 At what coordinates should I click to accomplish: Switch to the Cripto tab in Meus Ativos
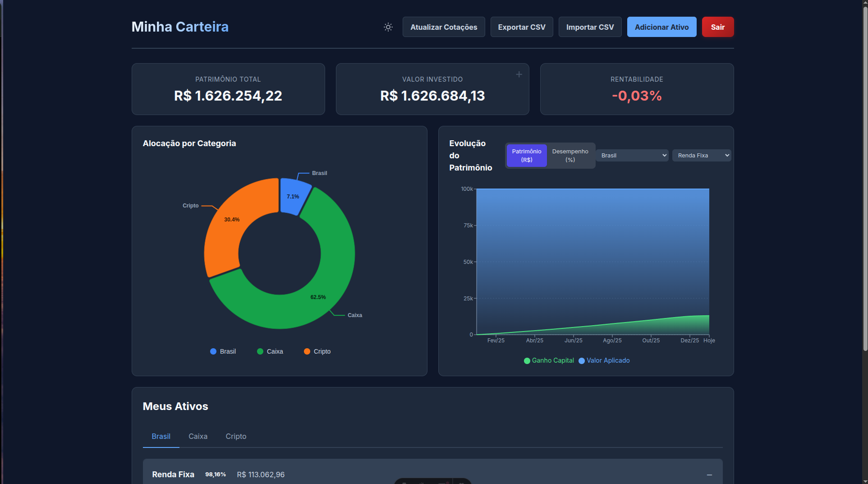tap(236, 436)
